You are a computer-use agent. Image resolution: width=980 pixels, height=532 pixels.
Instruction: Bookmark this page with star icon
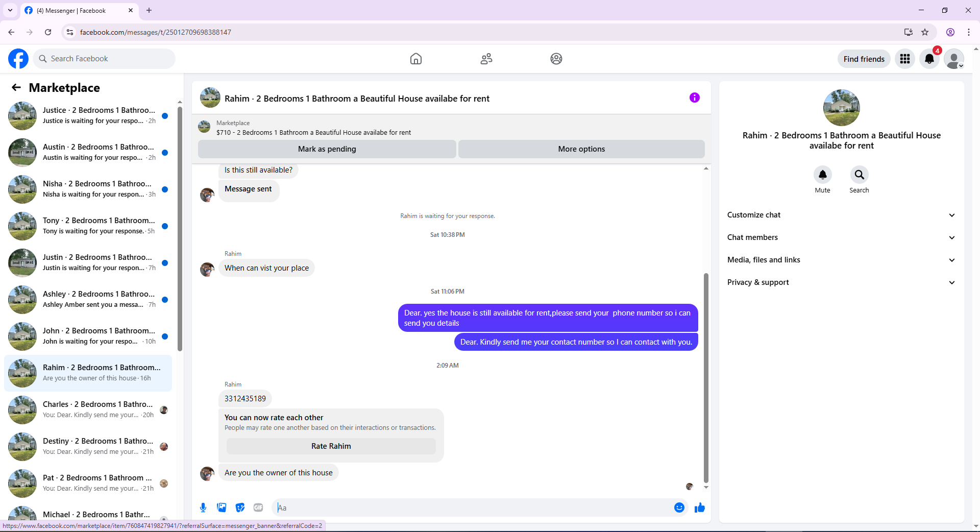(x=925, y=32)
